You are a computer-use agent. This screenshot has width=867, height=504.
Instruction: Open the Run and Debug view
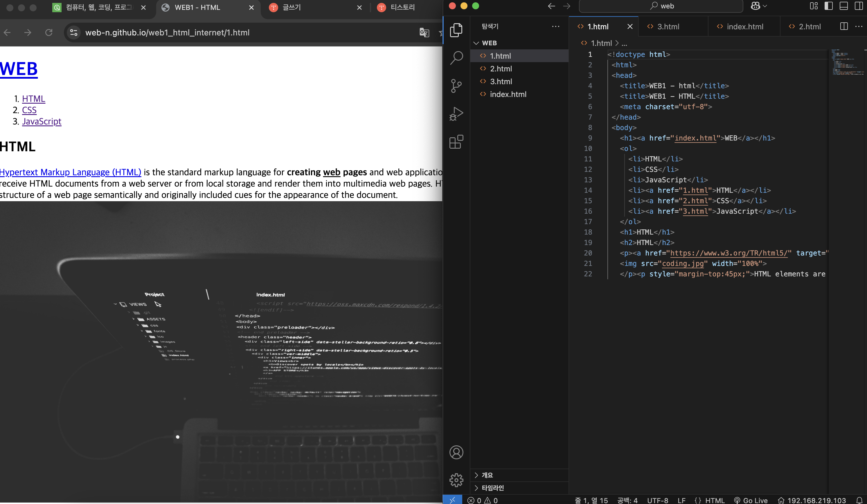(x=456, y=114)
